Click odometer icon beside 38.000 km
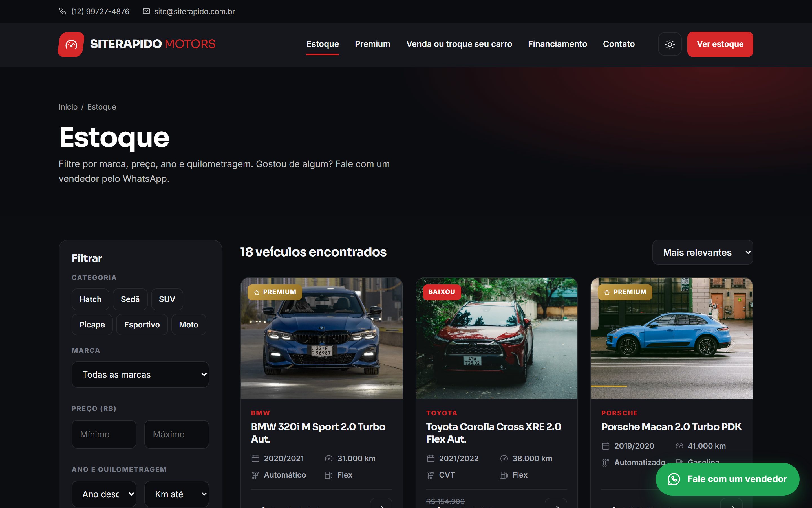The image size is (812, 508). click(x=504, y=458)
